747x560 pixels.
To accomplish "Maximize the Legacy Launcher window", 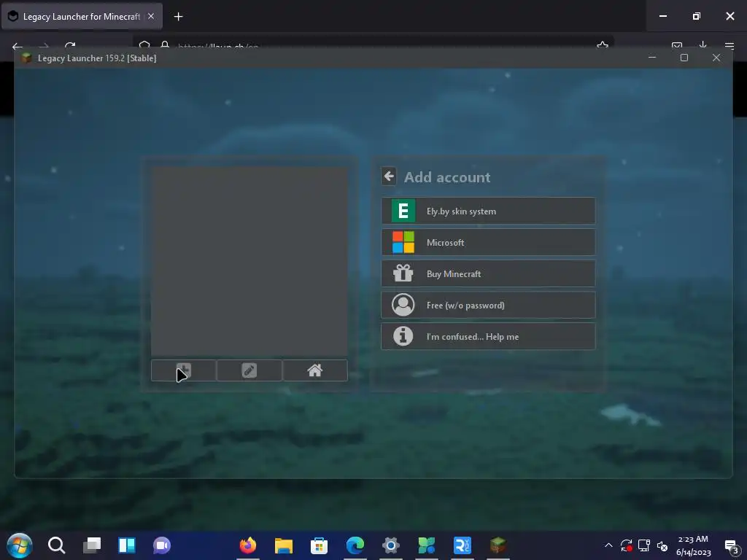I will pos(684,58).
